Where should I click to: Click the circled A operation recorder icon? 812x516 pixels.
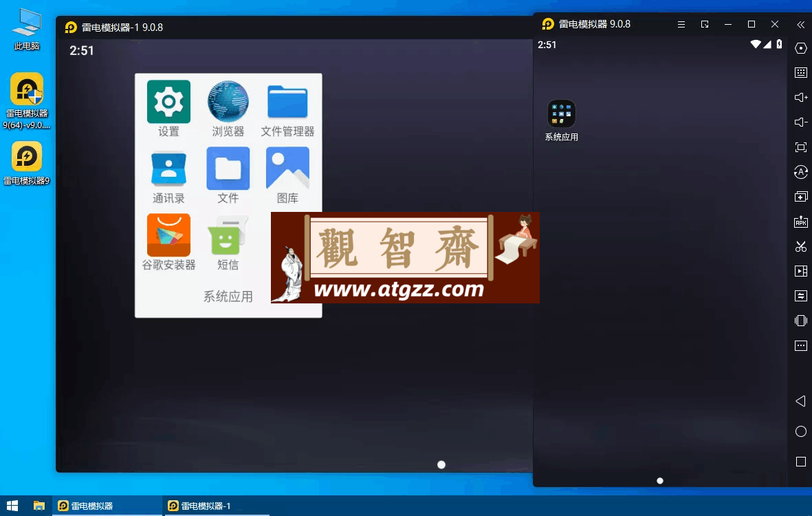800,172
